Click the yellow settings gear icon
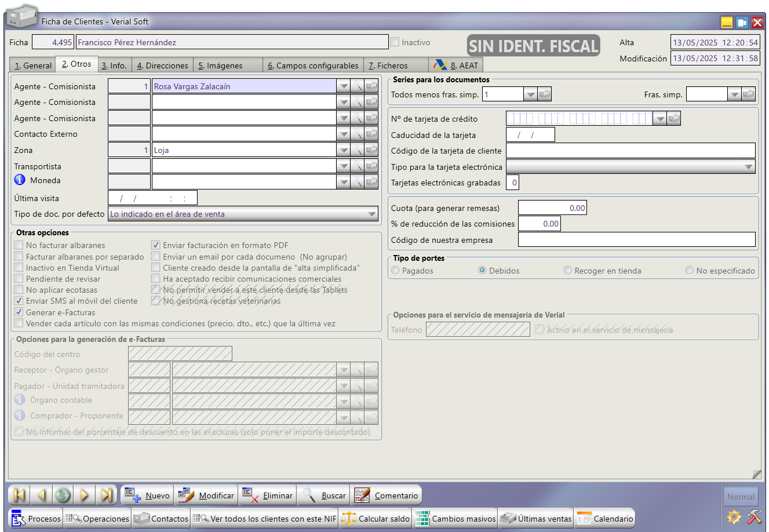Viewport: 769px width, 532px height. pyautogui.click(x=734, y=516)
